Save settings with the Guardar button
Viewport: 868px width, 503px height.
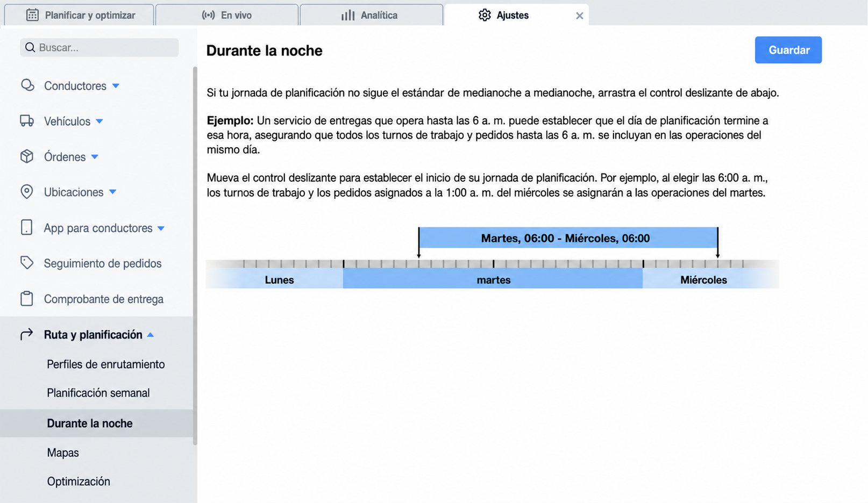coord(788,50)
